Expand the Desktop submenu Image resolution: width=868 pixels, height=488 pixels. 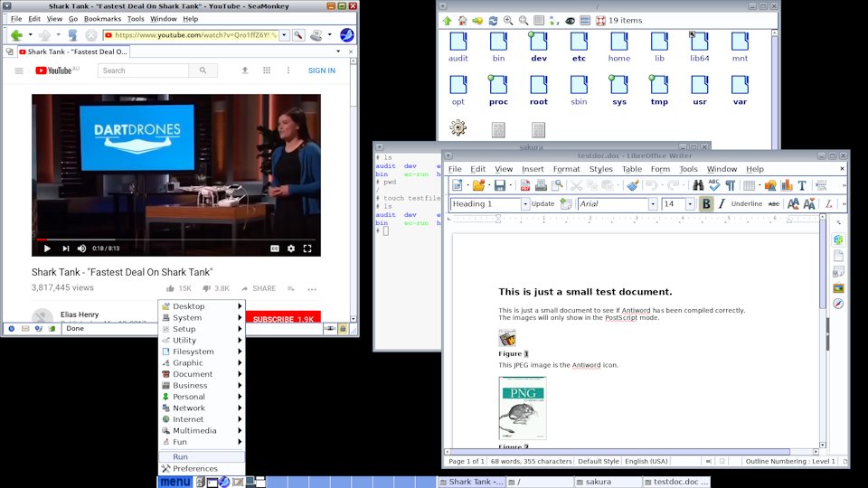pos(202,306)
